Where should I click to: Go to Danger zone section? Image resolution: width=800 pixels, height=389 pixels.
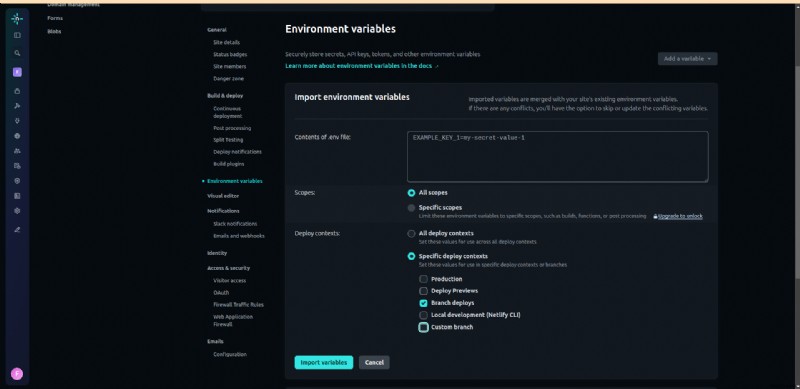click(229, 79)
